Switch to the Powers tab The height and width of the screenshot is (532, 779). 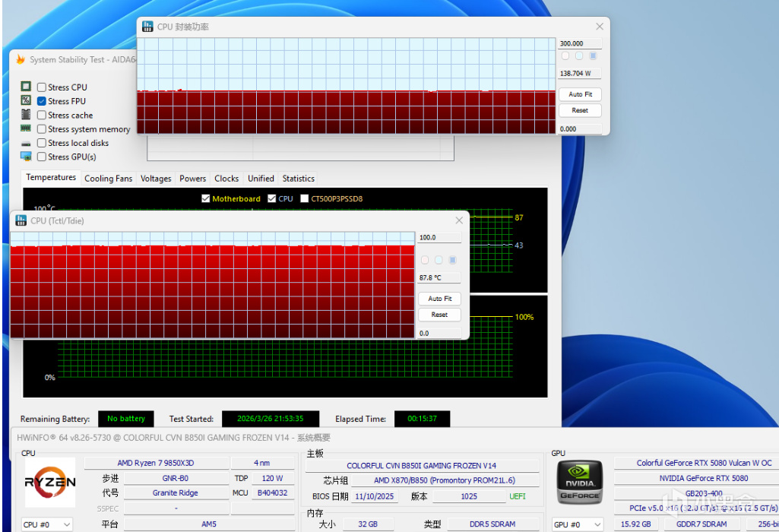tap(192, 179)
